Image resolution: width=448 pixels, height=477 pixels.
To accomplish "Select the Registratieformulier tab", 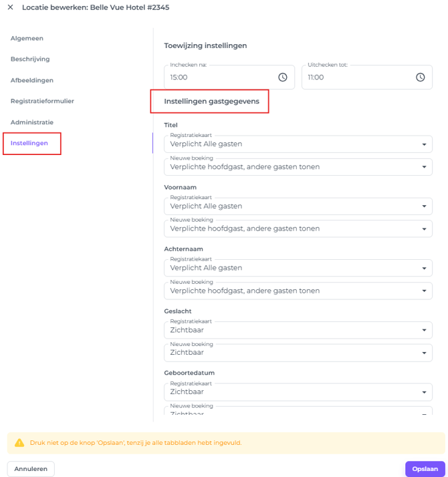I will pyautogui.click(x=42, y=102).
